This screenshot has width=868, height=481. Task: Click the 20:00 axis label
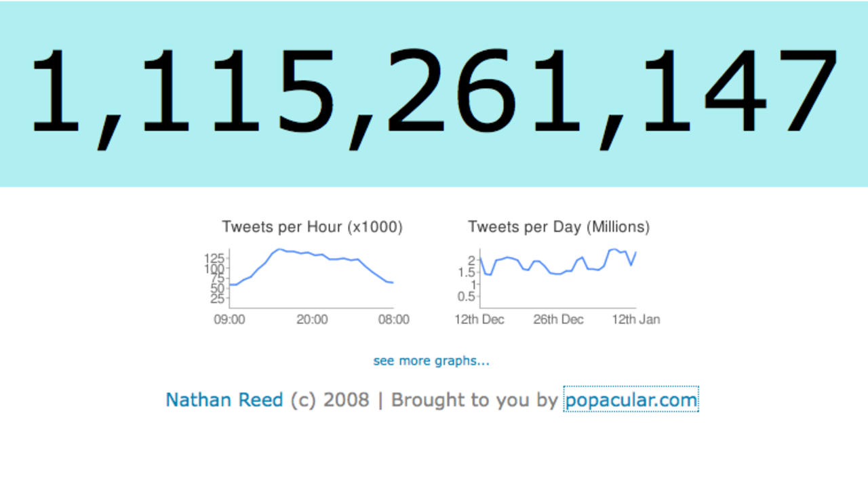pos(312,319)
